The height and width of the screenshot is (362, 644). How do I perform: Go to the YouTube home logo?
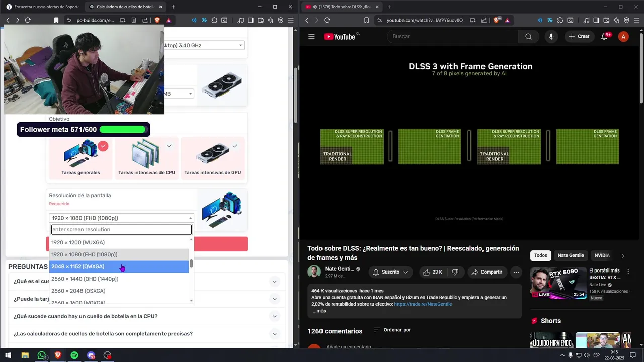(340, 36)
